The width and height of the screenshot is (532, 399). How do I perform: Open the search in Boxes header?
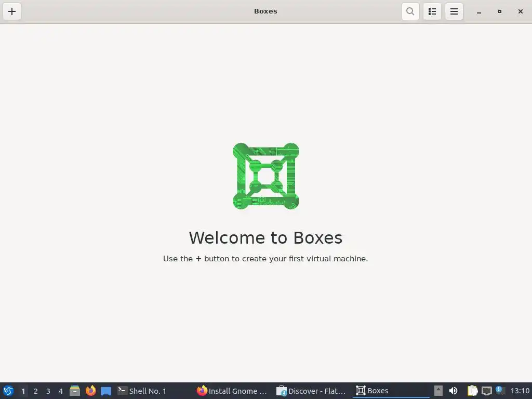click(410, 11)
